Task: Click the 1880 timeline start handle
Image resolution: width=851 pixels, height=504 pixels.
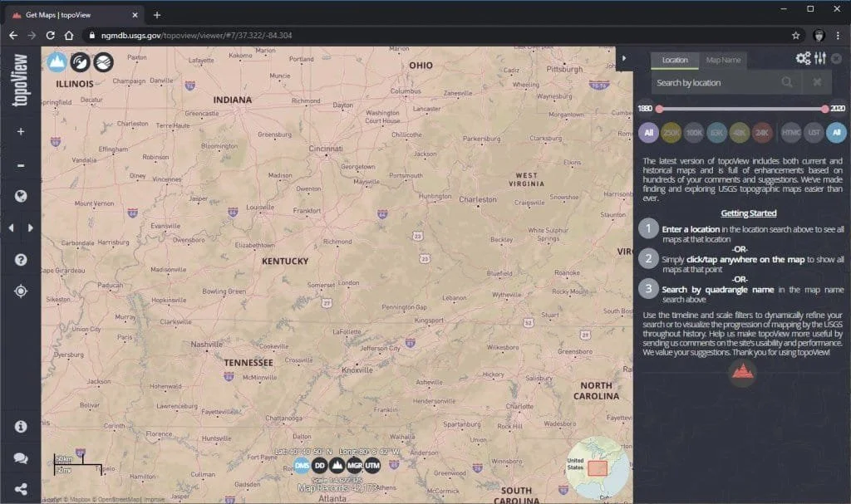Action: click(659, 109)
